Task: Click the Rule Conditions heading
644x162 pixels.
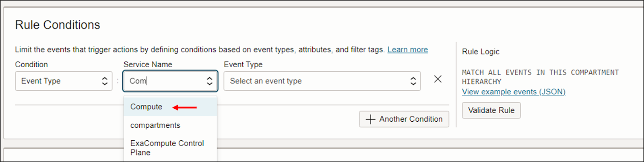Action: pyautogui.click(x=58, y=25)
